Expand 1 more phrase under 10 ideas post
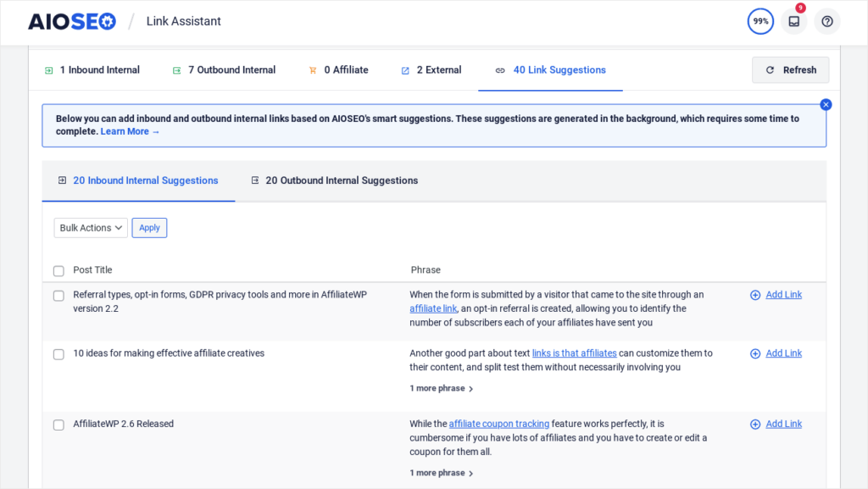868x489 pixels. (441, 388)
